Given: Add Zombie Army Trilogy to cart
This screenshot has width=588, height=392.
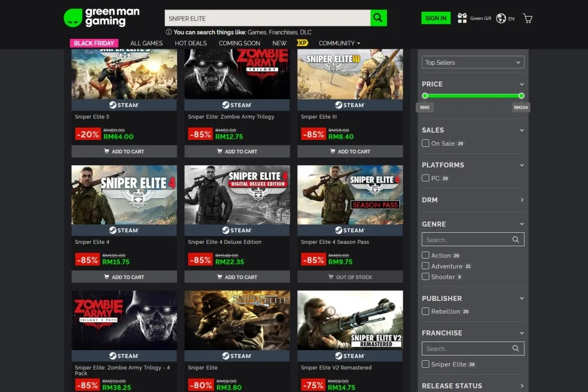Looking at the screenshot, I should coord(237,152).
